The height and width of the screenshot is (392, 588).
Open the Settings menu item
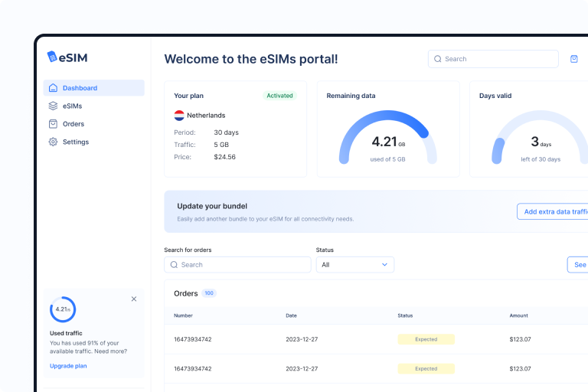point(93,142)
